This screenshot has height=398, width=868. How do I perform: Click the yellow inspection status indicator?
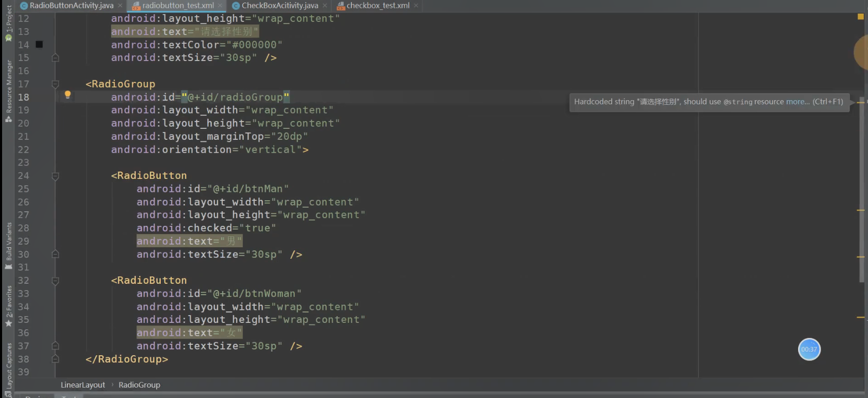pyautogui.click(x=861, y=17)
